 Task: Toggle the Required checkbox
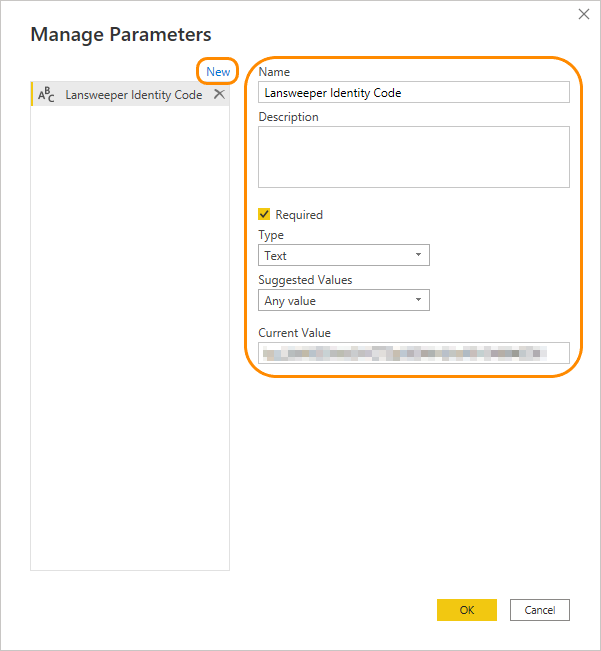(x=265, y=214)
